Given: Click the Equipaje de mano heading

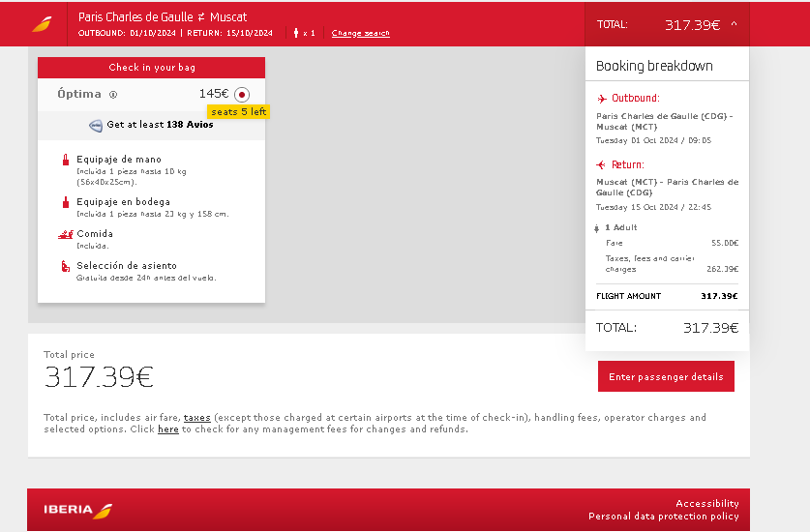Looking at the screenshot, I should click(x=119, y=160).
